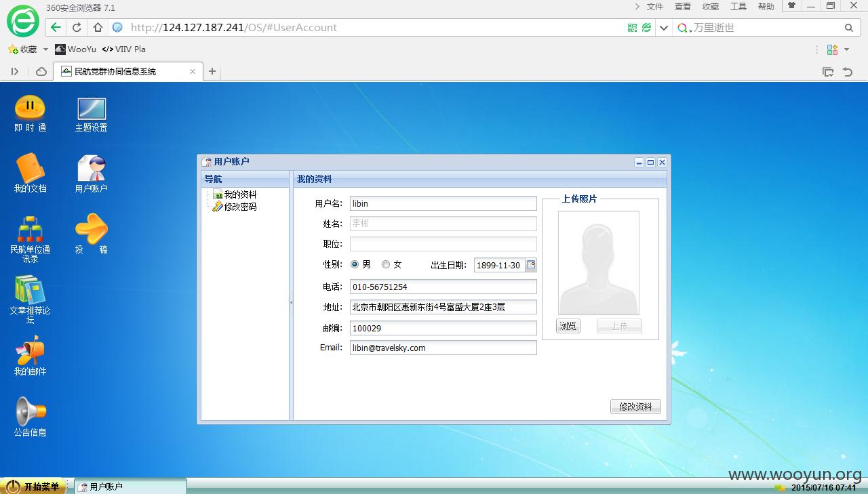Click the system tray notification icon

click(x=779, y=487)
